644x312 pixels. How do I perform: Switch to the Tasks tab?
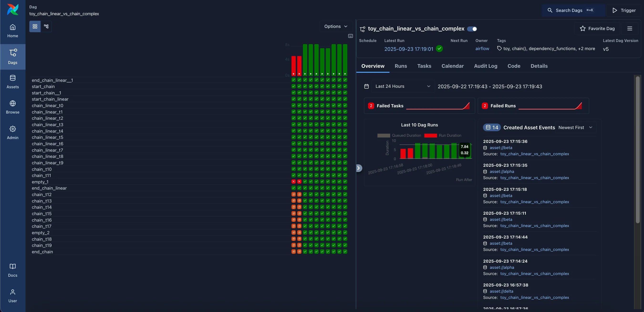pyautogui.click(x=424, y=66)
